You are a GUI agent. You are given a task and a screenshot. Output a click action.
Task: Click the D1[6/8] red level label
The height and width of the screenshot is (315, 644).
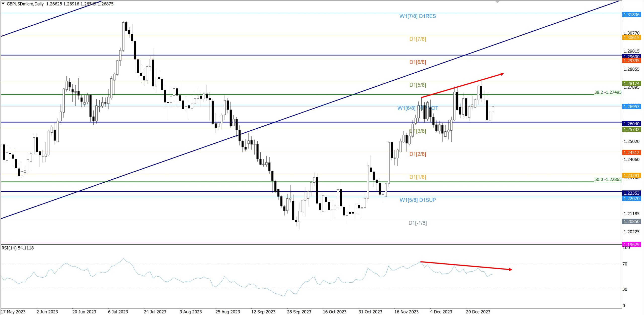[x=417, y=62]
